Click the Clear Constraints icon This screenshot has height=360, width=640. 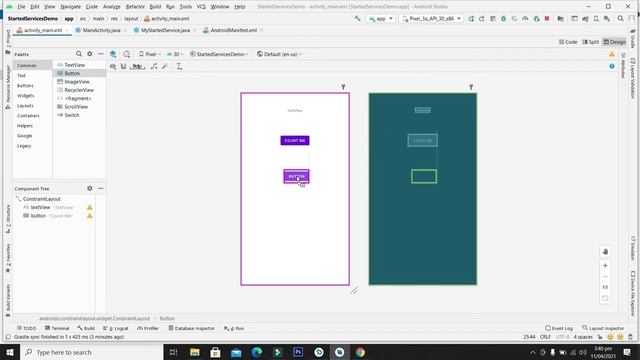pos(154,66)
